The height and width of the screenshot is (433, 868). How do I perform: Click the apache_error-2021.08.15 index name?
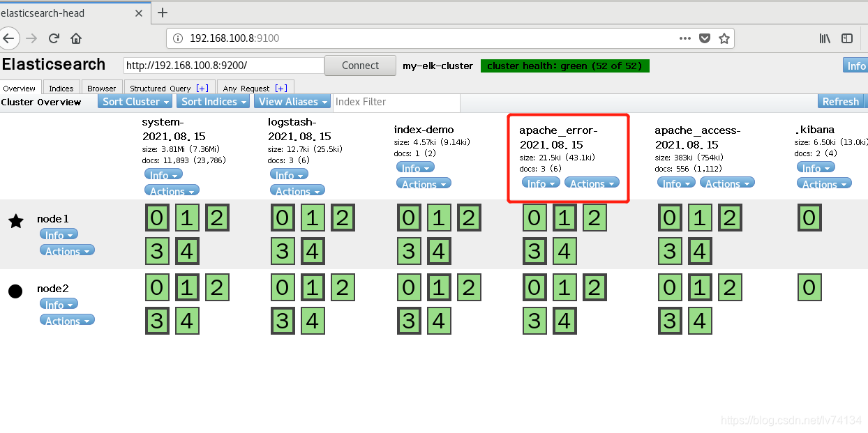click(558, 137)
